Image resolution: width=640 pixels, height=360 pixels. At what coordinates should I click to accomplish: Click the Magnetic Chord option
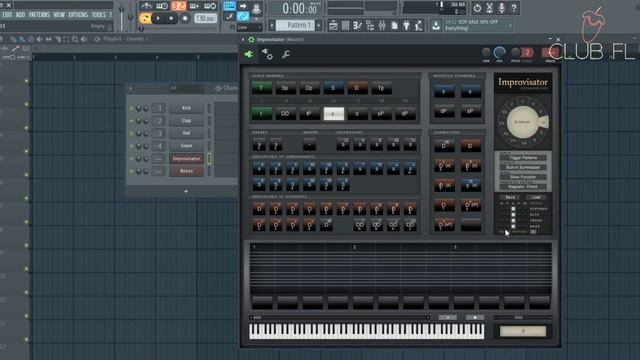pyautogui.click(x=523, y=187)
